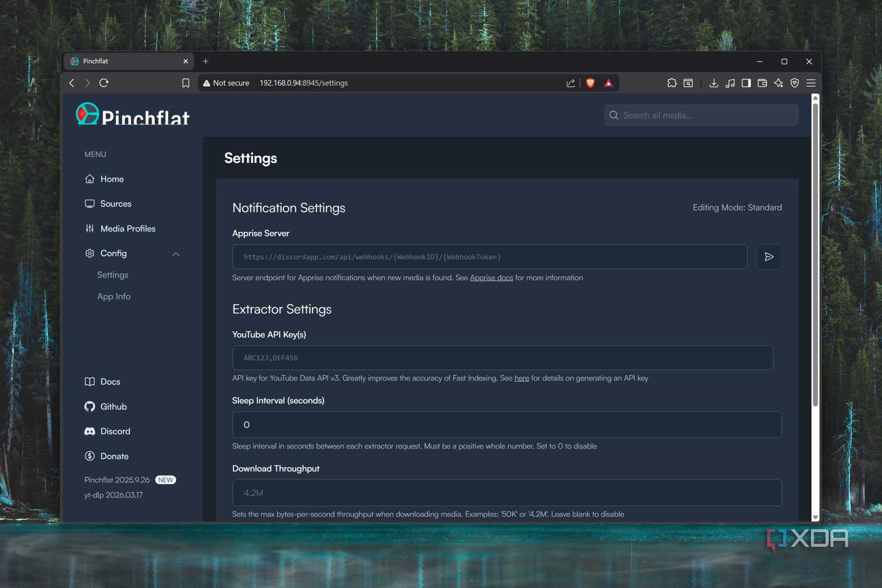Screen dimensions: 882x588
Task: Collapse the Config menu chevron
Action: [x=176, y=254]
